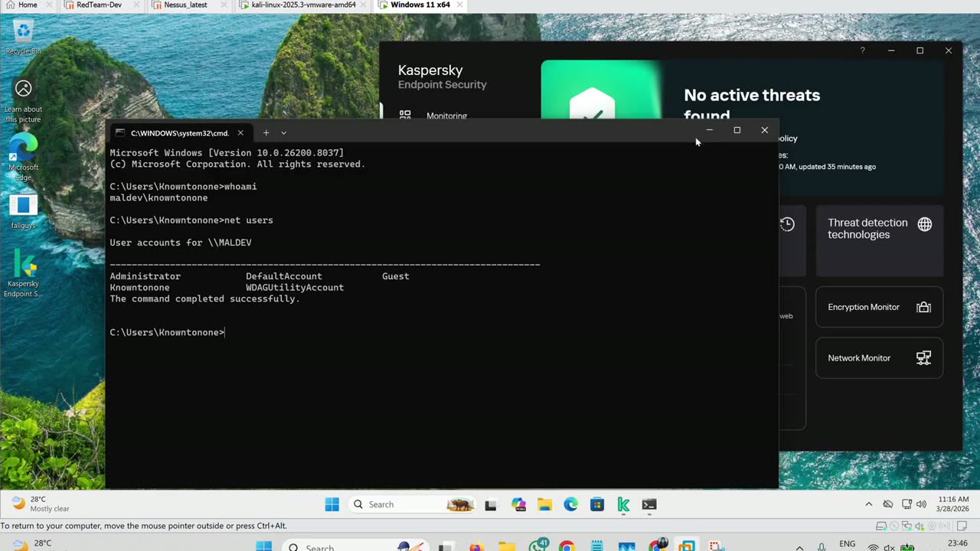Open the terminal new tab dropdown arrow

[x=283, y=133]
